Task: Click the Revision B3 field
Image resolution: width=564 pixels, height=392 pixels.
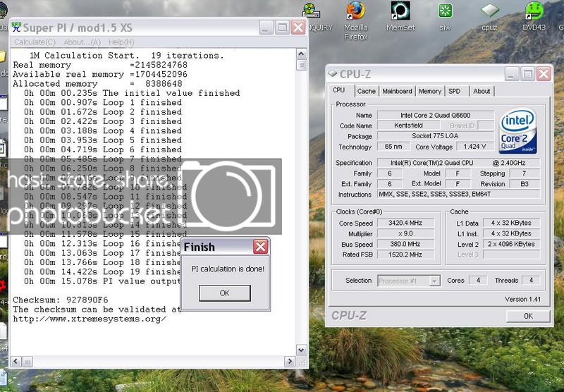Action: [525, 184]
